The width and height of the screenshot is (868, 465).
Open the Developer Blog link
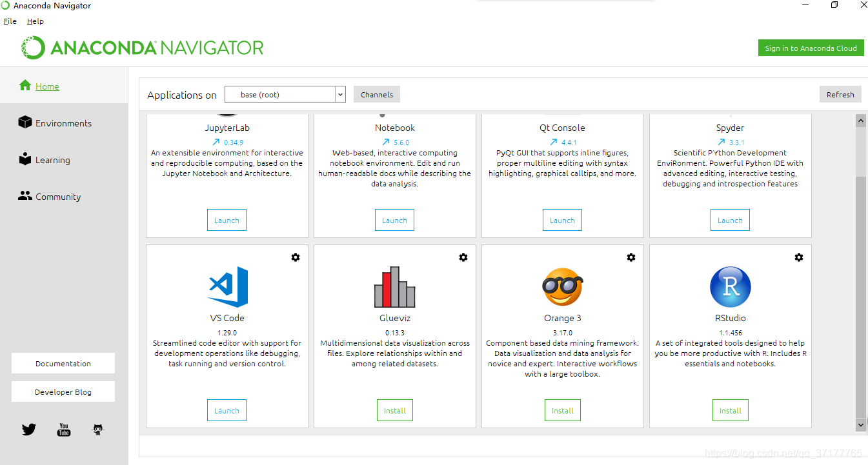pyautogui.click(x=63, y=391)
